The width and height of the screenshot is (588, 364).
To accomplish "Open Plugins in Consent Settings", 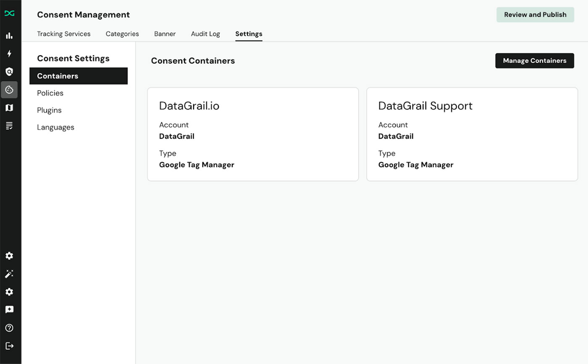I will click(x=49, y=110).
